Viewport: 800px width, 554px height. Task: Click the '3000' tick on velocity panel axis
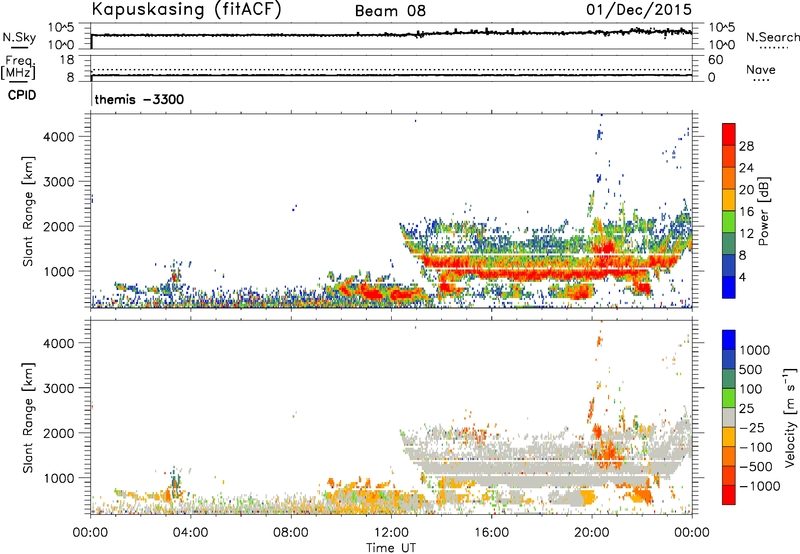pyautogui.click(x=58, y=388)
